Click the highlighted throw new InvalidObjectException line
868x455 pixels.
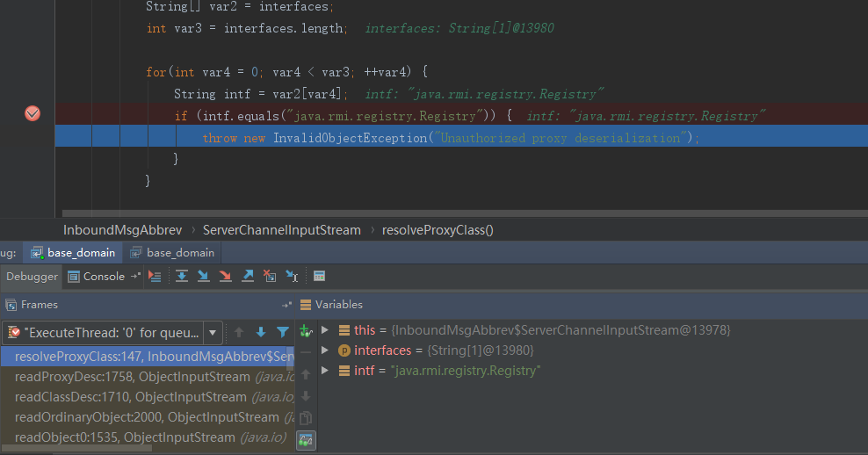click(x=461, y=136)
